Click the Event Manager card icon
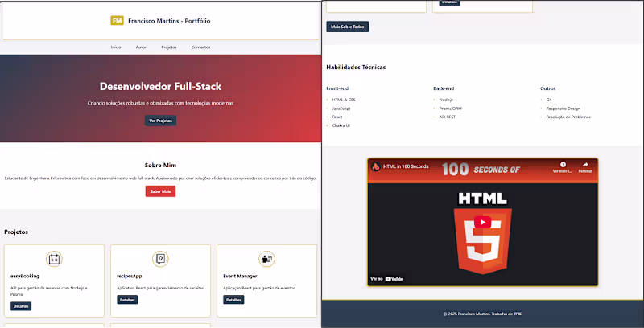644x328 pixels. 267,259
